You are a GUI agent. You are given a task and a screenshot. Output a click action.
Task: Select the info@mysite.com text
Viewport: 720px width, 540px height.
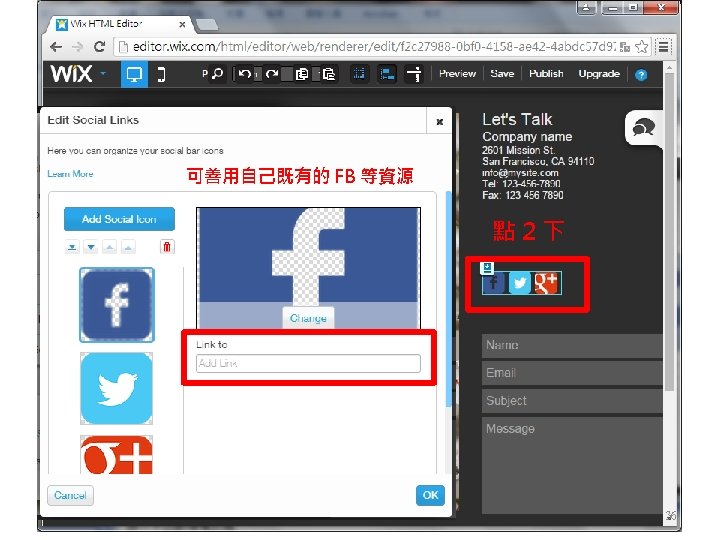(x=520, y=173)
